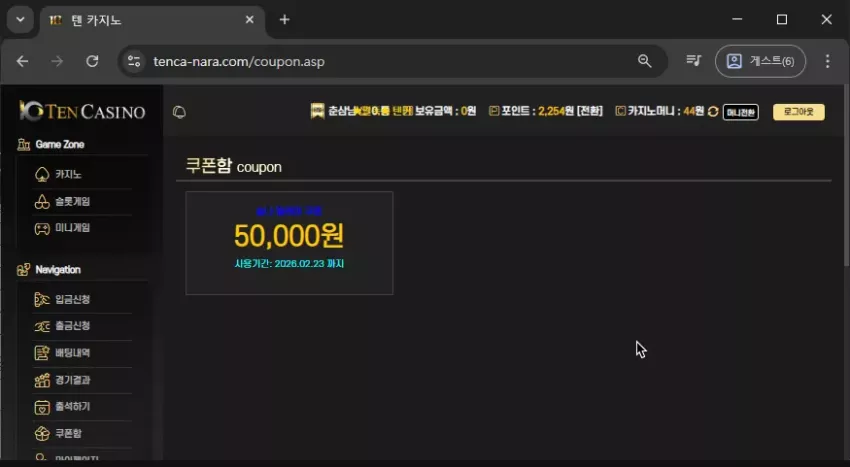Refresh casino money with the circular arrow icon
Viewport: 850px width, 467px height.
pyautogui.click(x=713, y=111)
